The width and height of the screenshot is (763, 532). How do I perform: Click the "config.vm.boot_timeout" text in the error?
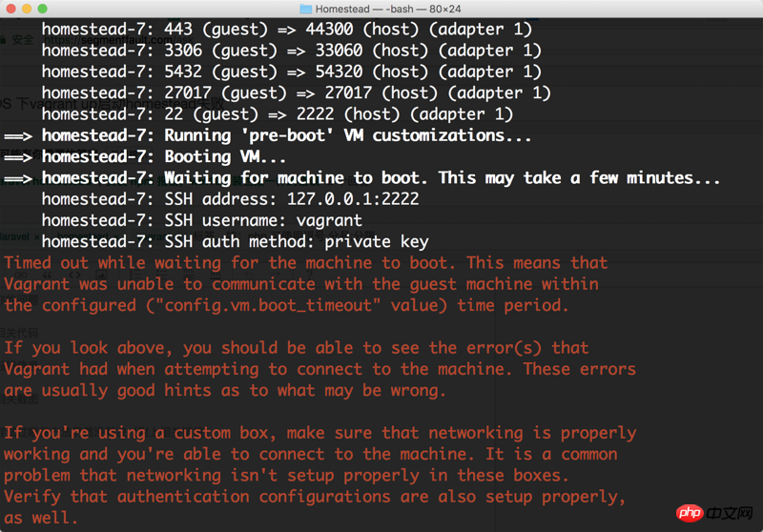(305, 305)
